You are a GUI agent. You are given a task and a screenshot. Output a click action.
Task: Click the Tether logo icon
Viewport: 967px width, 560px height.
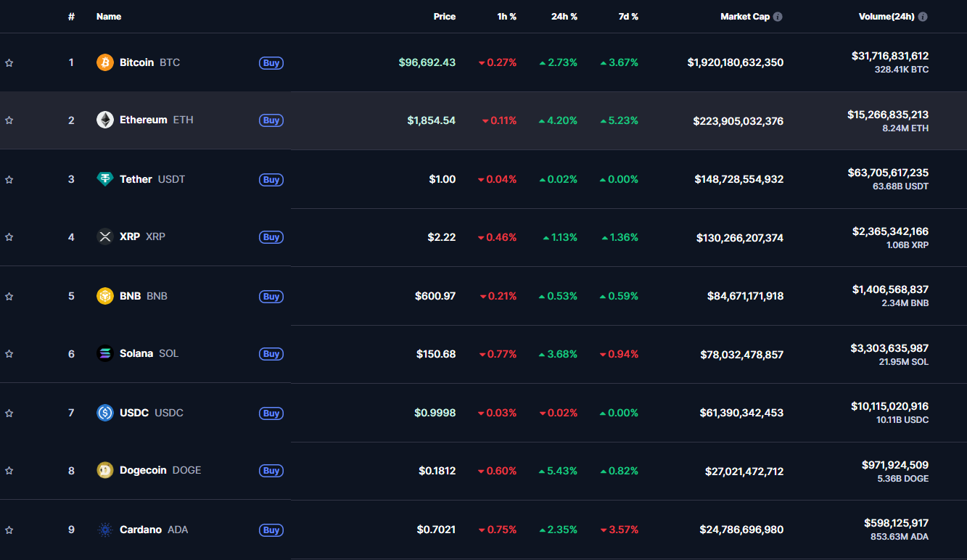(105, 179)
